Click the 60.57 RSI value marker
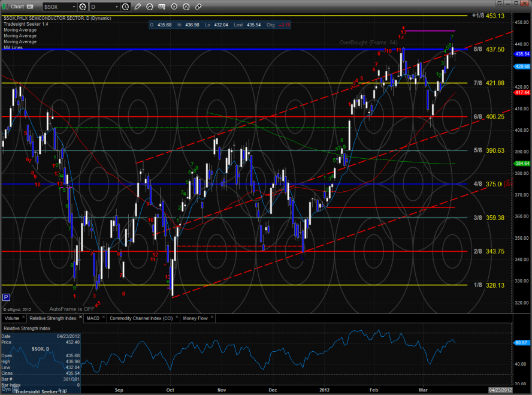 521,342
